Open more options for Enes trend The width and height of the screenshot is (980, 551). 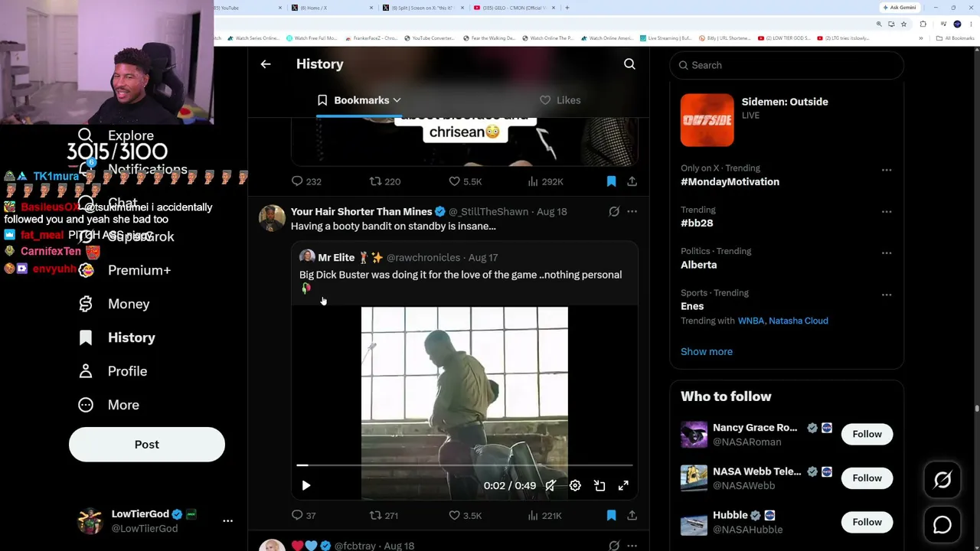point(887,295)
